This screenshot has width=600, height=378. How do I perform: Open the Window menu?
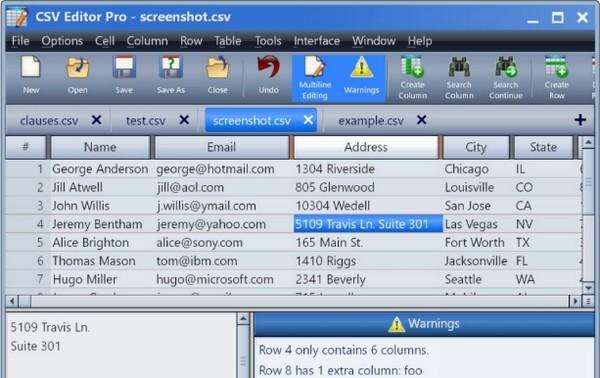pos(373,41)
